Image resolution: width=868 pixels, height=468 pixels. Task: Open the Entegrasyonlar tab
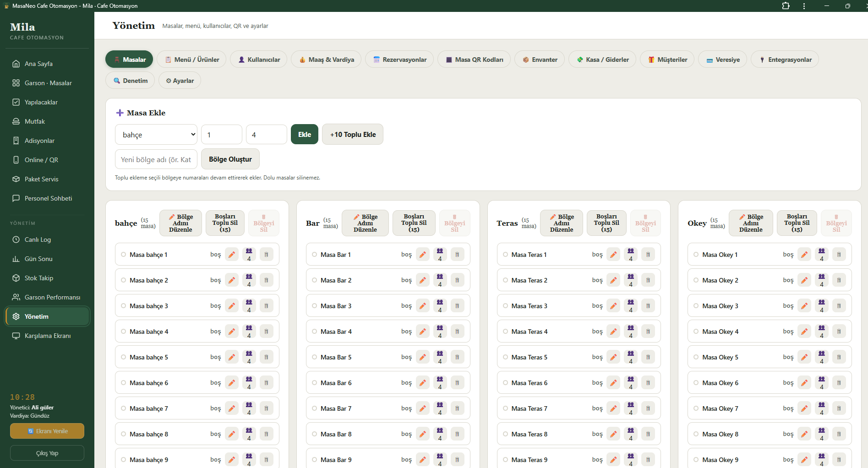(785, 60)
